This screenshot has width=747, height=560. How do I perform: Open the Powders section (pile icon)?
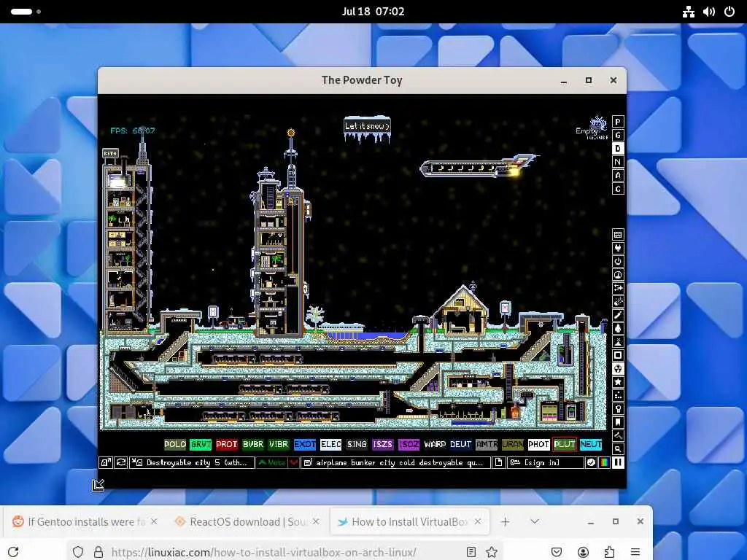click(x=618, y=341)
